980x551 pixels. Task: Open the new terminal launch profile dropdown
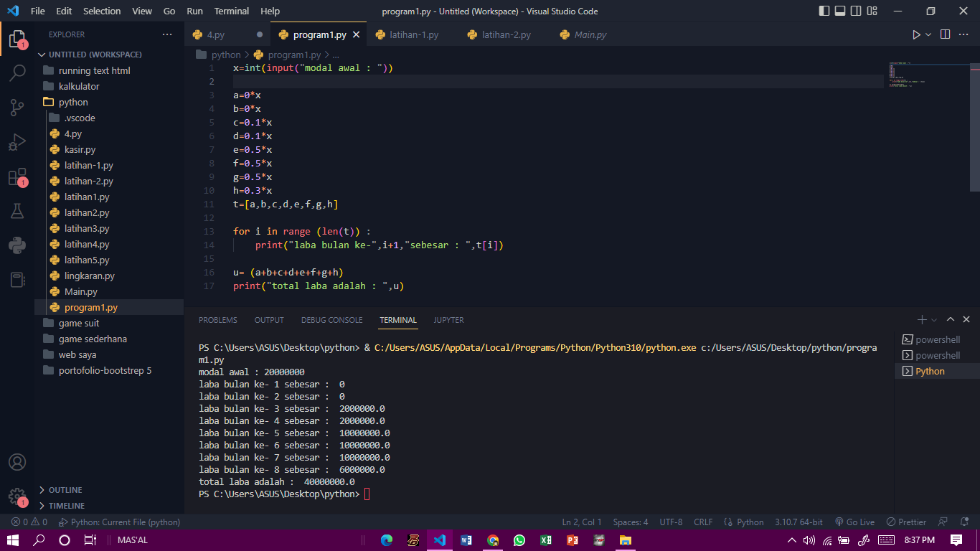click(x=934, y=320)
